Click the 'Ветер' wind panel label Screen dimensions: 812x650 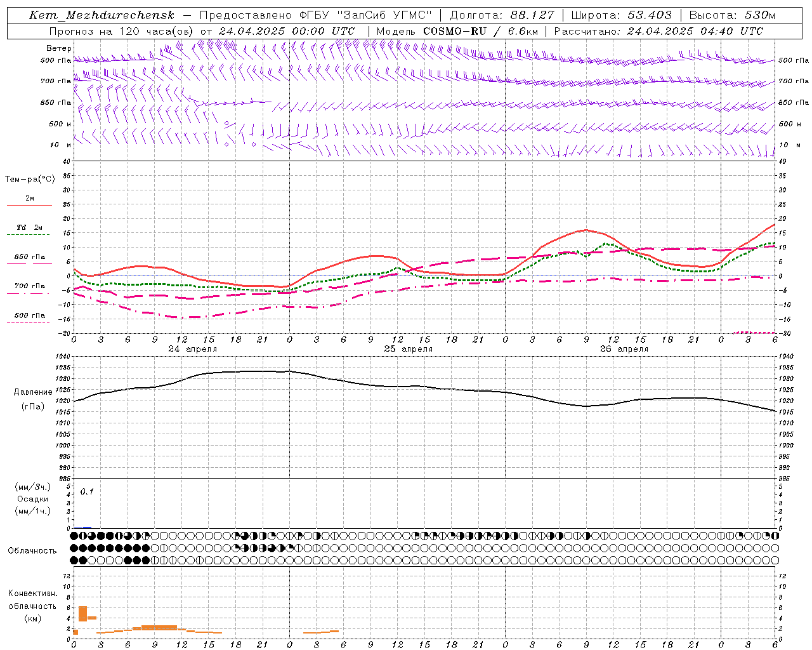59,48
